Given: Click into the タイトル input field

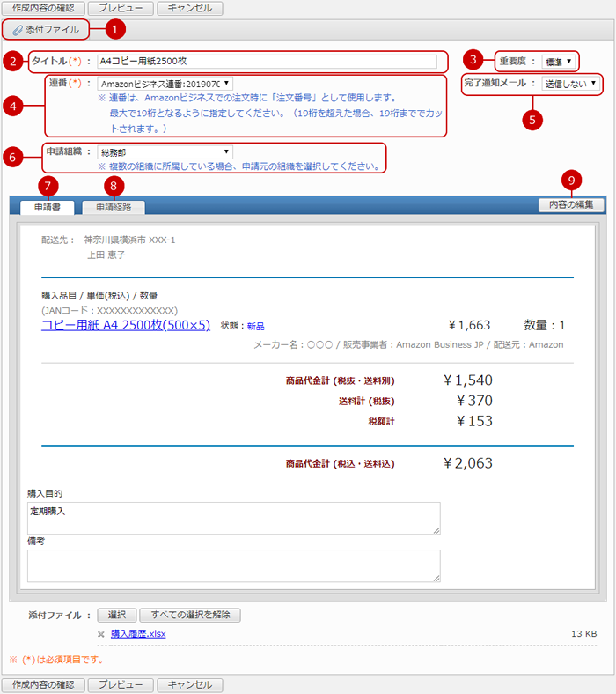Looking at the screenshot, I should (x=267, y=62).
